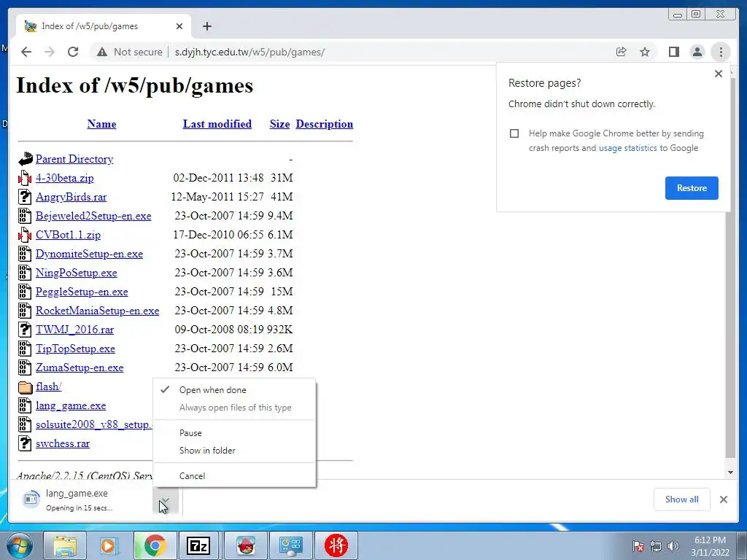Download PeggleSetup-en.exe
This screenshot has height=560, width=747.
tap(82, 292)
